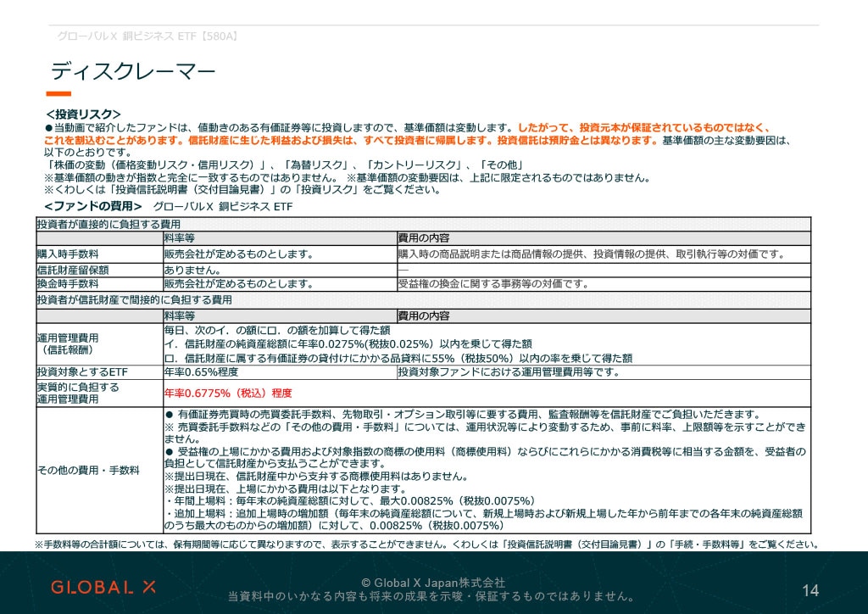The width and height of the screenshot is (868, 614).
Task: Click the ロ．信託財産に属する有価証券 line
Action: tap(398, 358)
